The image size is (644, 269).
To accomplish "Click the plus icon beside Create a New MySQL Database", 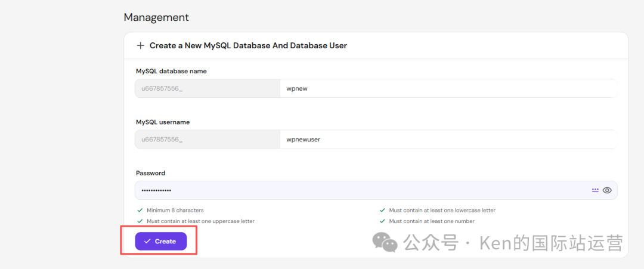I will (141, 45).
